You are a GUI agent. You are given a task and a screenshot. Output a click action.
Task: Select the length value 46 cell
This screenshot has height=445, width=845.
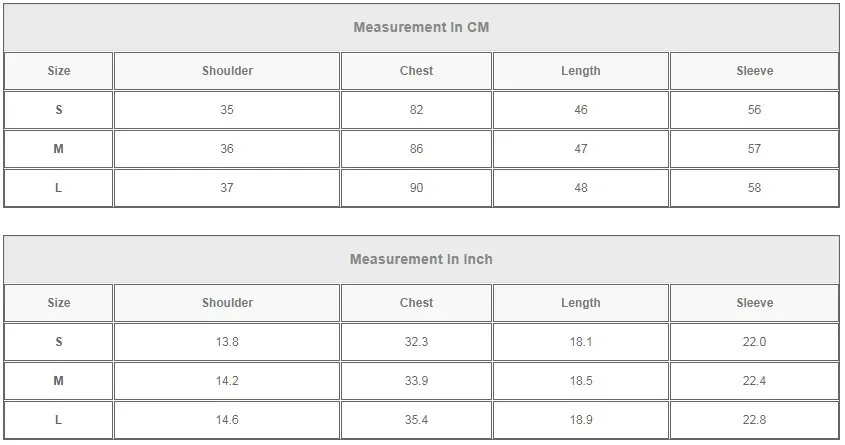point(580,110)
